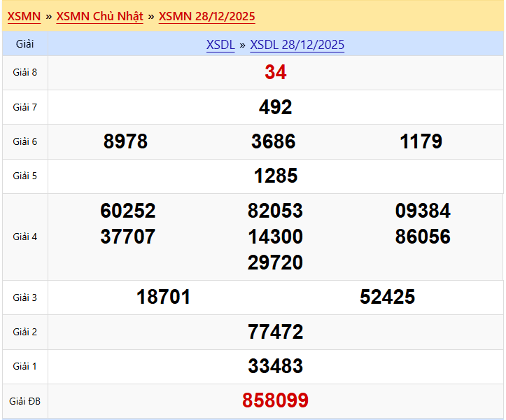
Task: Click Giải 3 number 52425
Action: [x=387, y=297]
